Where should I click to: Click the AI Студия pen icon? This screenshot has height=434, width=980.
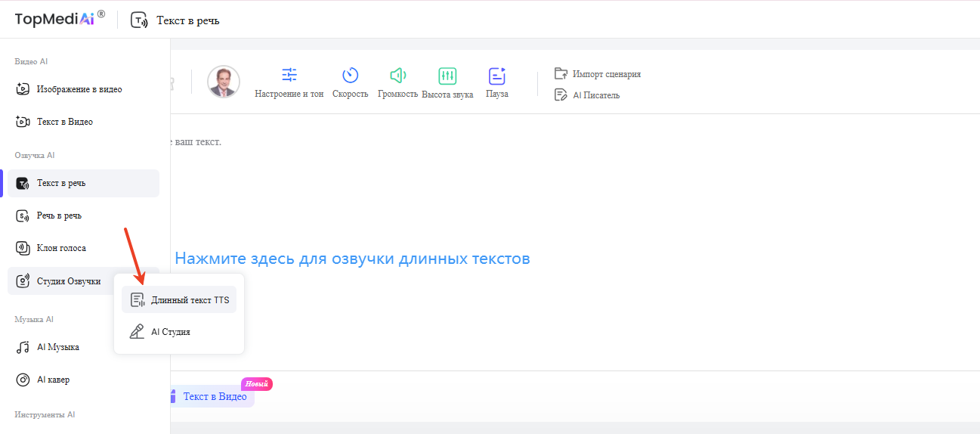[137, 331]
